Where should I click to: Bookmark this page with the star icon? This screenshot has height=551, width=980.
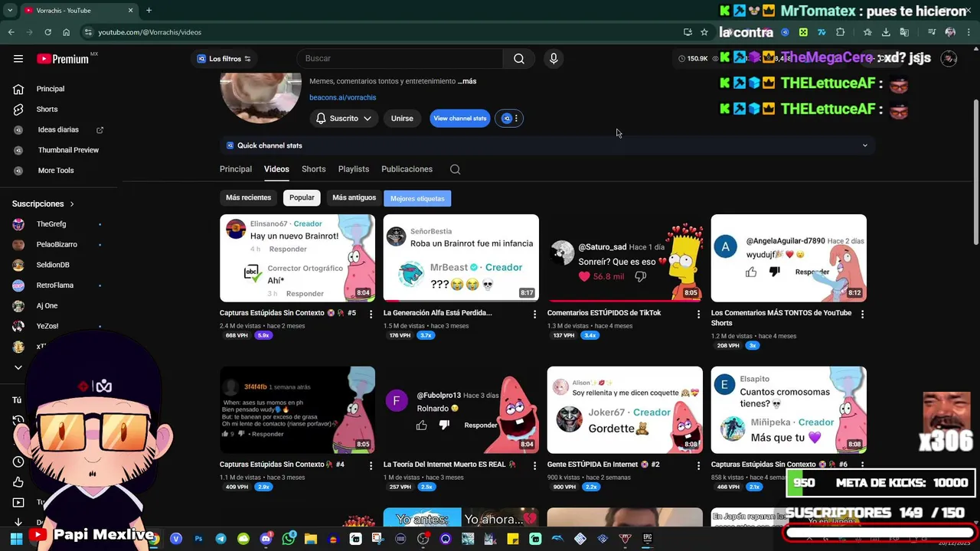coord(704,32)
